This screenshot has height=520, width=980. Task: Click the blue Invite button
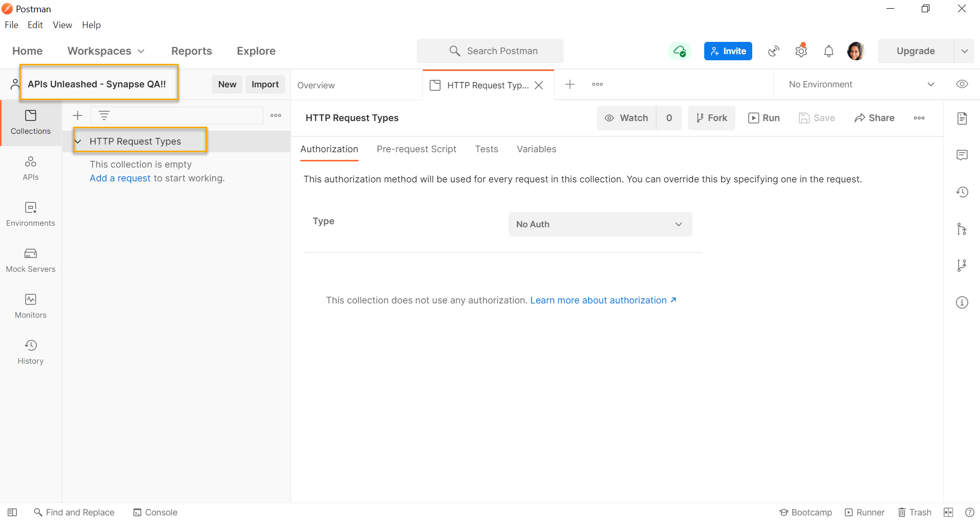[x=728, y=51]
